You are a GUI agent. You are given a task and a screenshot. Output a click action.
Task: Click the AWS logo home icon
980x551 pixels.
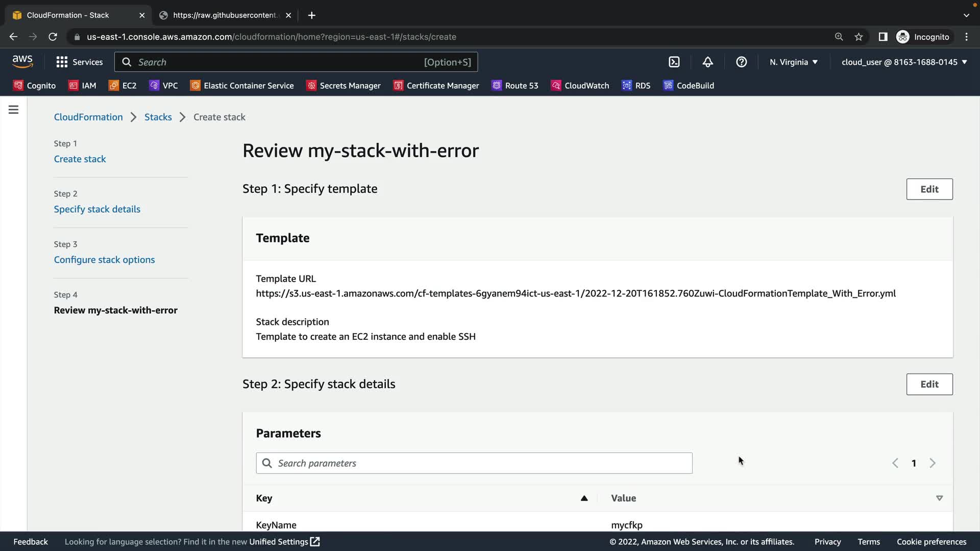click(22, 62)
